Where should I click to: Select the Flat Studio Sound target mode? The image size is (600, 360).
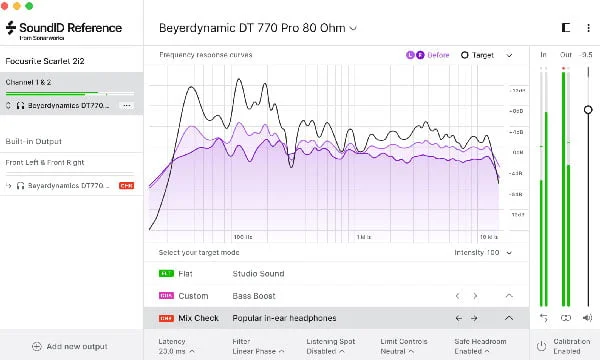click(x=336, y=274)
